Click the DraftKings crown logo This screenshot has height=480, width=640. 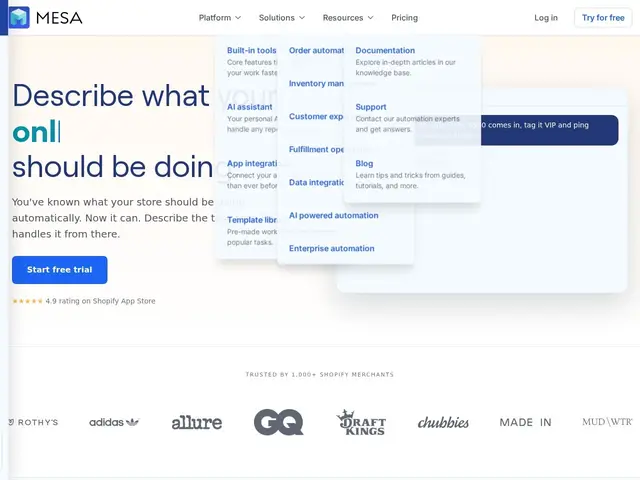tap(361, 422)
